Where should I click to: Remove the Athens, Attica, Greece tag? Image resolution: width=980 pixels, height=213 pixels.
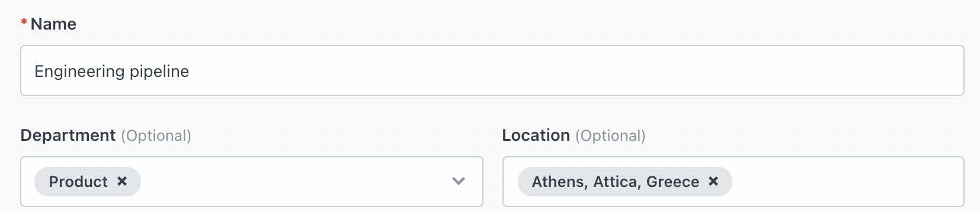(713, 181)
